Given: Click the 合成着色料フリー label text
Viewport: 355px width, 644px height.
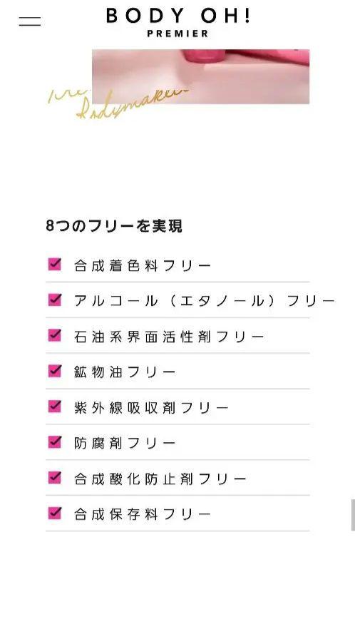Looking at the screenshot, I should click(x=142, y=266).
